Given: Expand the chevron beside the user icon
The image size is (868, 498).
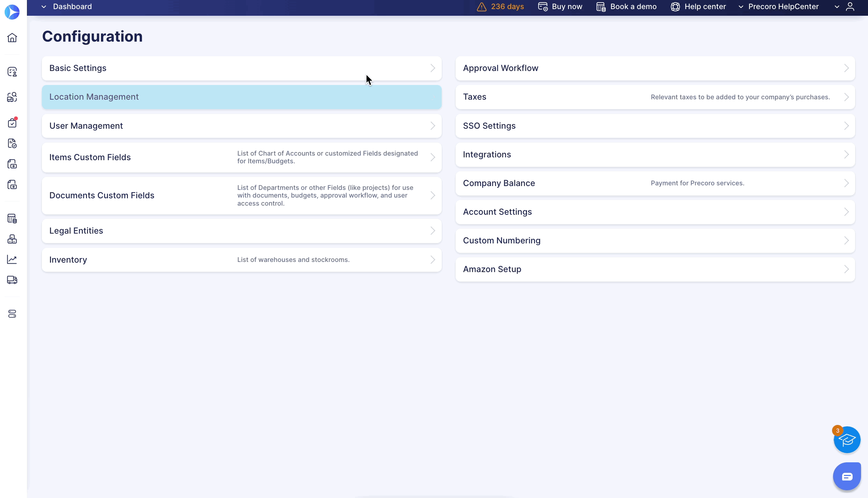Looking at the screenshot, I should click(x=837, y=7).
